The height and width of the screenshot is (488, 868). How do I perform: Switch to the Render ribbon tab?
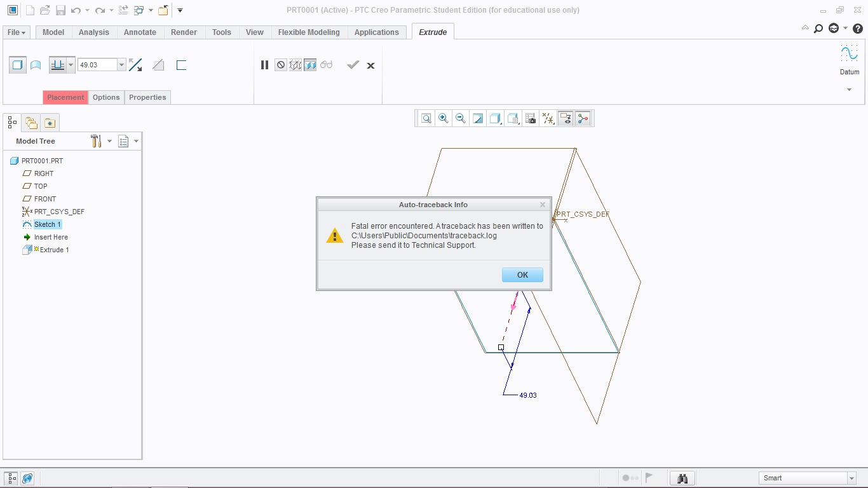184,32
